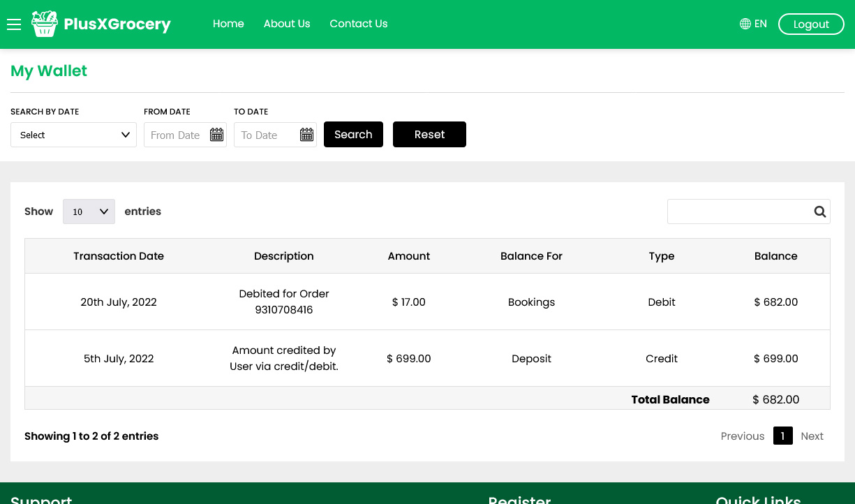Viewport: 855px width, 504px height.
Task: Select page 1 in pagination
Action: coord(783,436)
